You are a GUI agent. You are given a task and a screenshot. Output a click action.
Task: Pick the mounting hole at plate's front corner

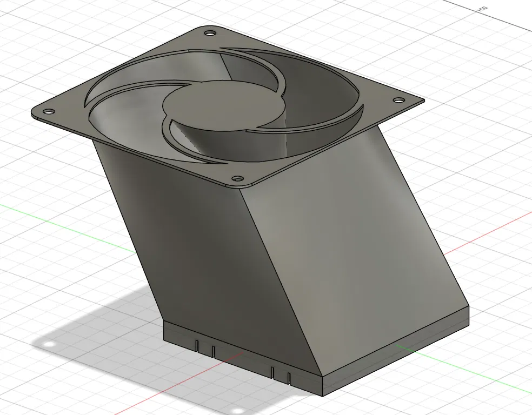pos(238,178)
